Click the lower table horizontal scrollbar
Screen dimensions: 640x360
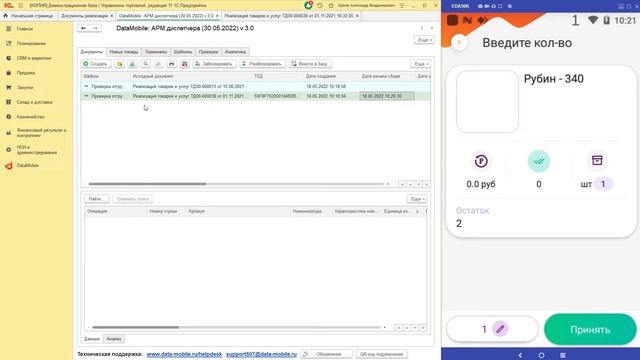click(x=136, y=327)
